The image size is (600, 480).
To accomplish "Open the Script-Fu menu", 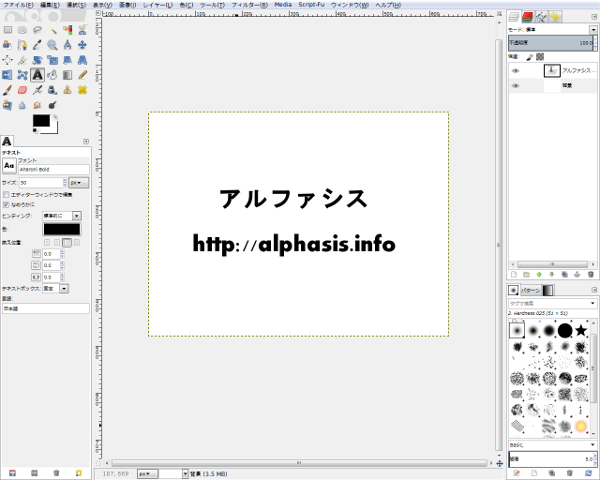I will pyautogui.click(x=311, y=5).
